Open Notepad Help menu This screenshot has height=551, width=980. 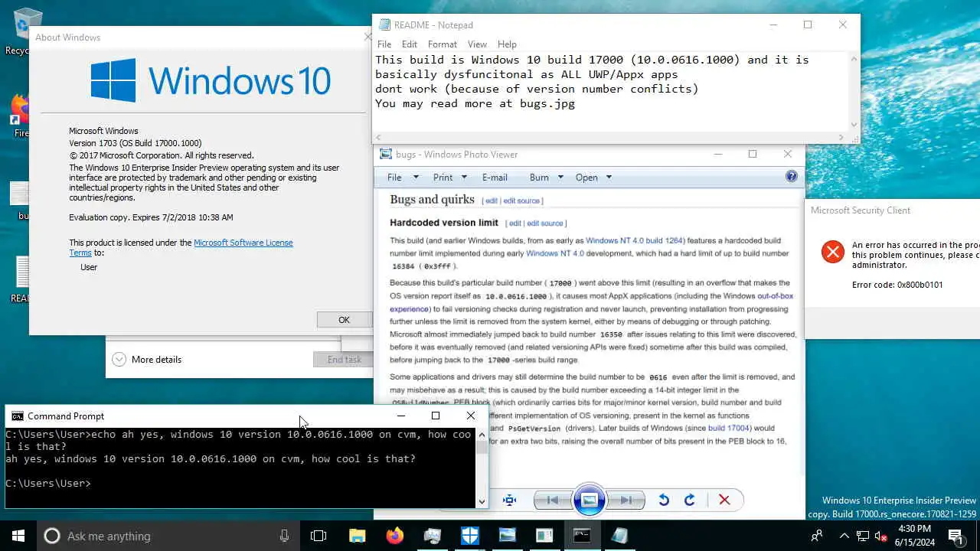[x=507, y=44]
